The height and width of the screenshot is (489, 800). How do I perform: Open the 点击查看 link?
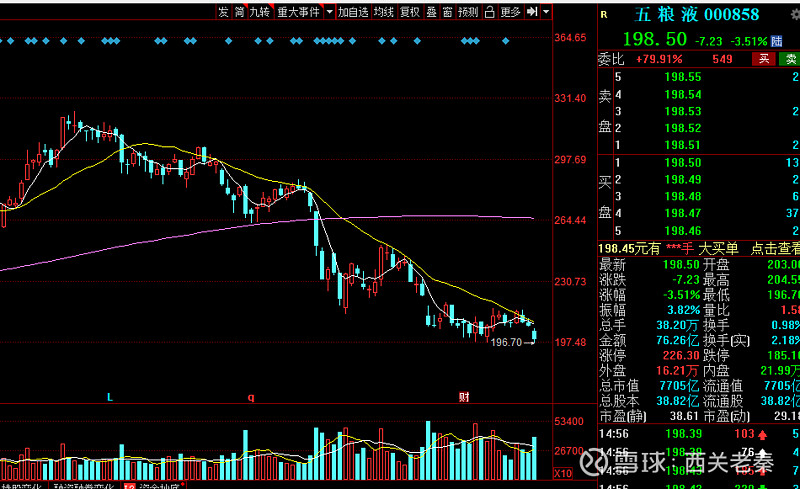tap(775, 249)
